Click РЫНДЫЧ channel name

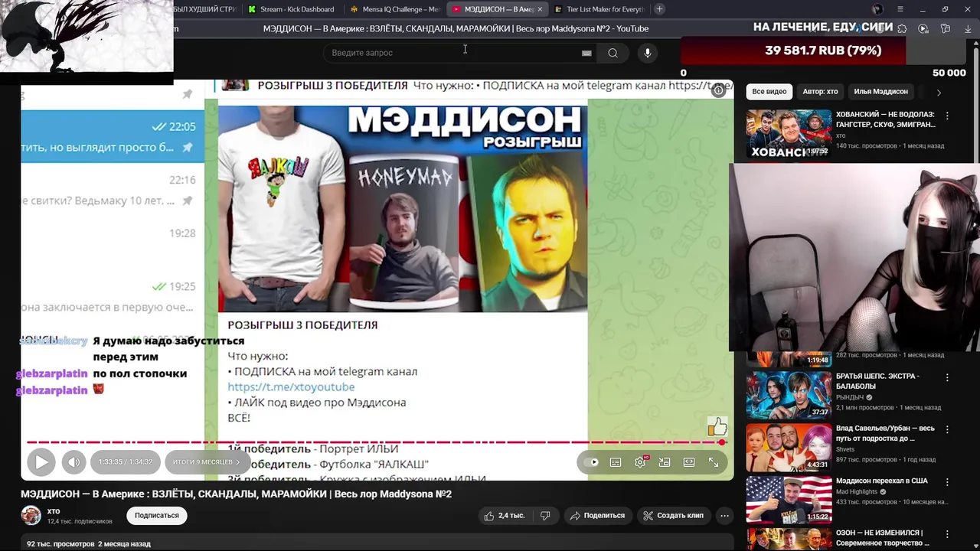click(x=850, y=398)
